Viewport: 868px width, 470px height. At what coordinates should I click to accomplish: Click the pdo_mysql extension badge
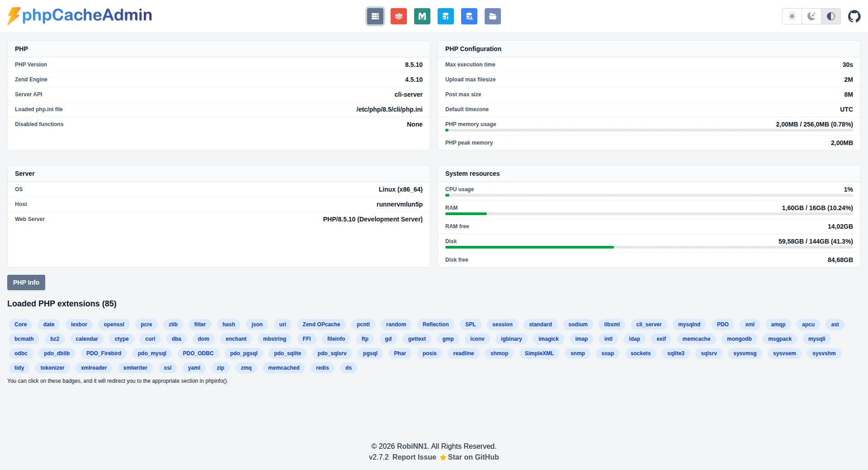152,353
